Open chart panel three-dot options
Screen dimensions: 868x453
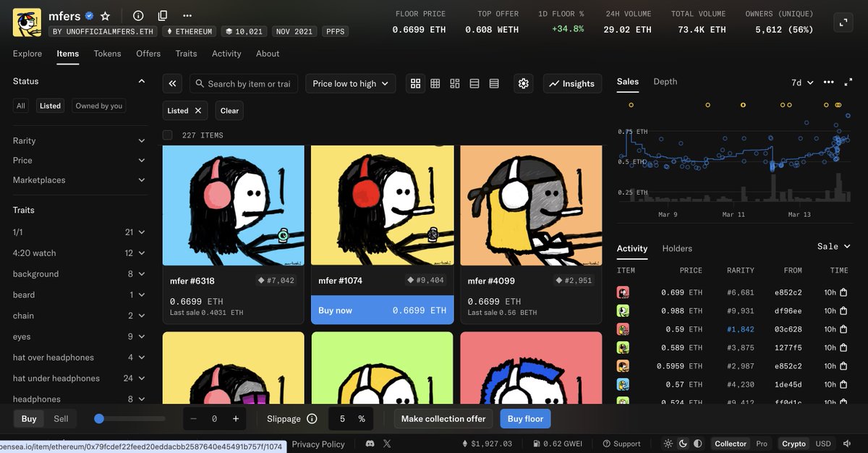(829, 82)
